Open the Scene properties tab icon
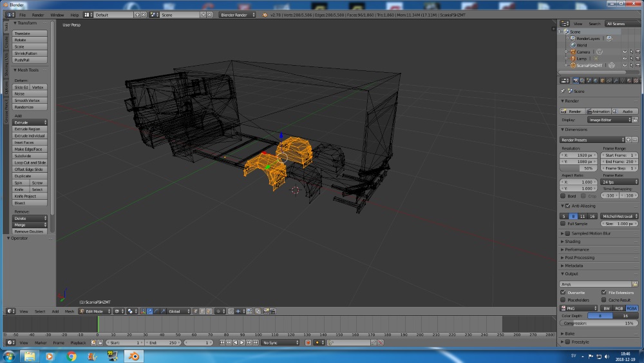644x363 pixels. click(x=589, y=81)
